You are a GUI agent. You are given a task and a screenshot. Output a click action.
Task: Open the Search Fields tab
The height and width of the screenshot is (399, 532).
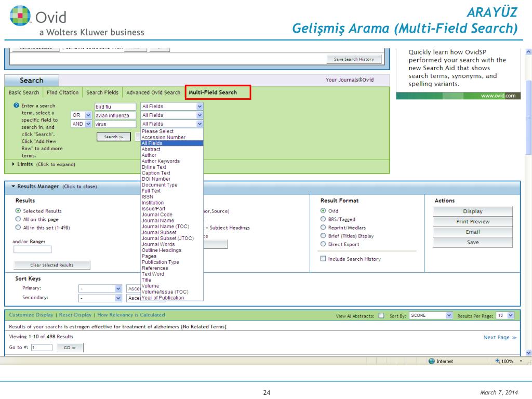point(102,92)
